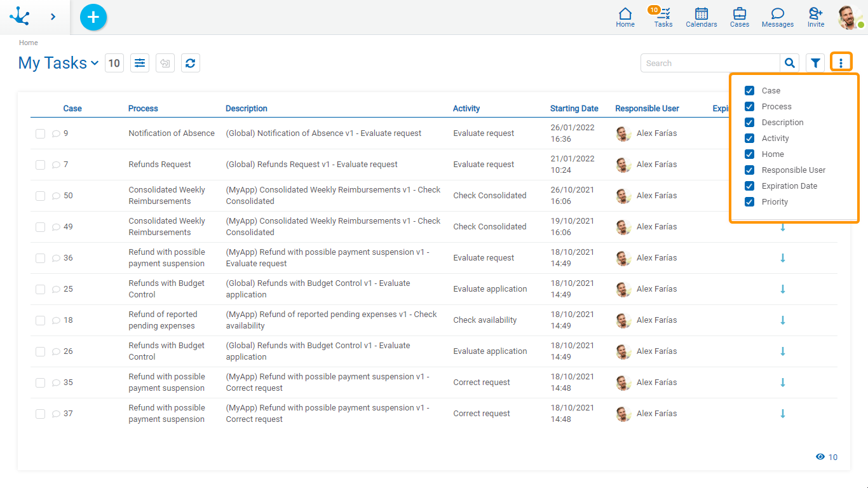Expand the side menu chevron

pyautogui.click(x=53, y=17)
